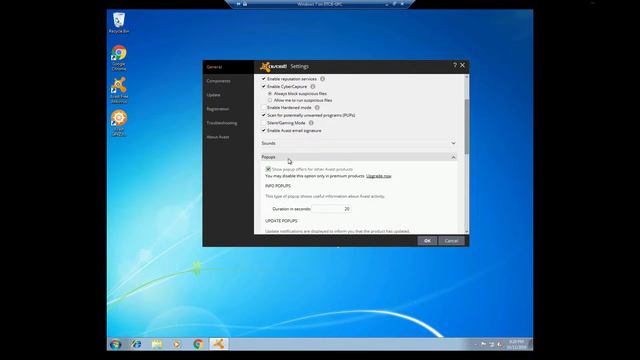Viewport: 640px width, 360px height.
Task: Click settings panel vertical scrollbar thumb
Action: 467,127
